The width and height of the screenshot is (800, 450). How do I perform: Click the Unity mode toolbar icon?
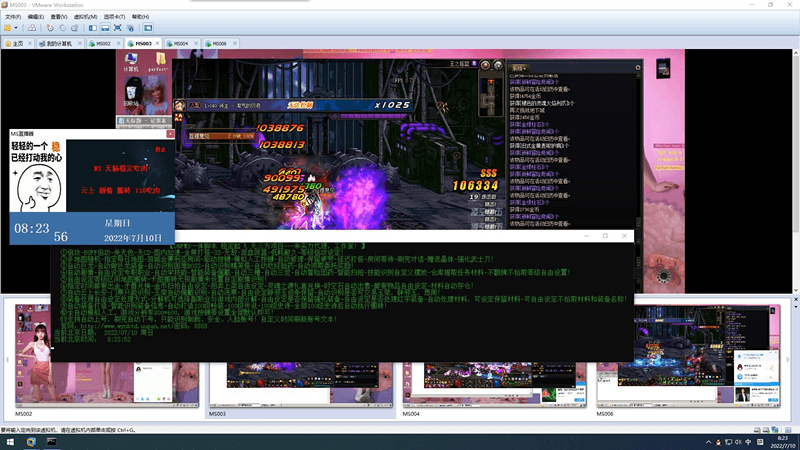tap(130, 28)
